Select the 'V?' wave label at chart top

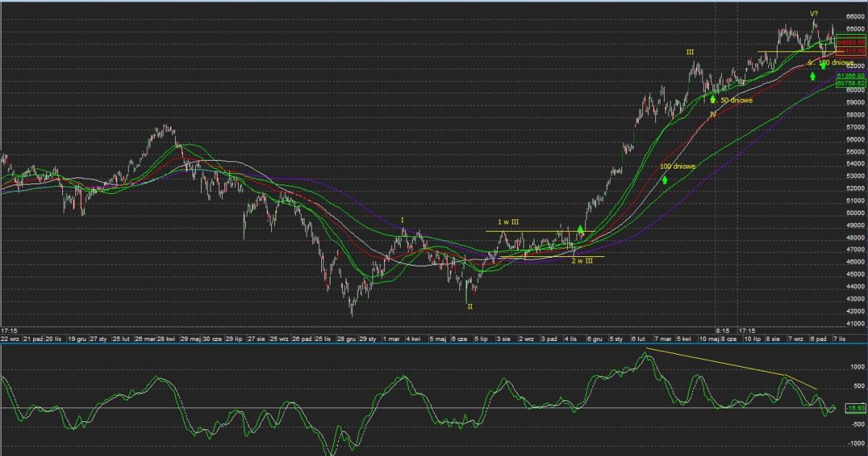pos(814,14)
